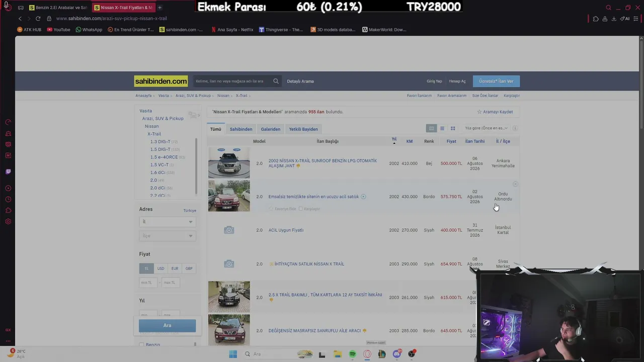644x362 pixels.
Task: Click the browser tab search magnifier icon
Action: click(609, 8)
